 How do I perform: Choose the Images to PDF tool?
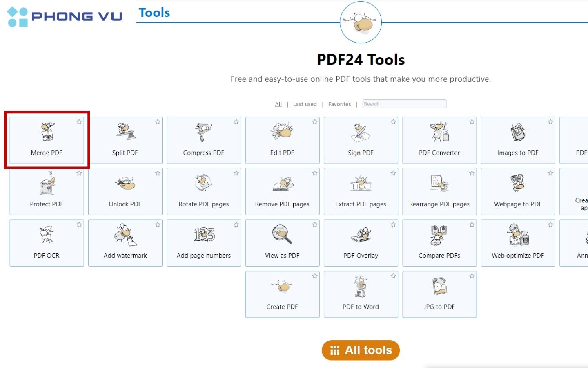click(x=518, y=140)
